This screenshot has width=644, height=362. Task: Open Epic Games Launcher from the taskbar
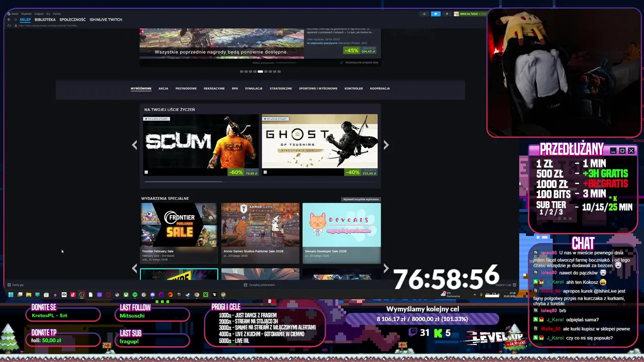tap(179, 295)
